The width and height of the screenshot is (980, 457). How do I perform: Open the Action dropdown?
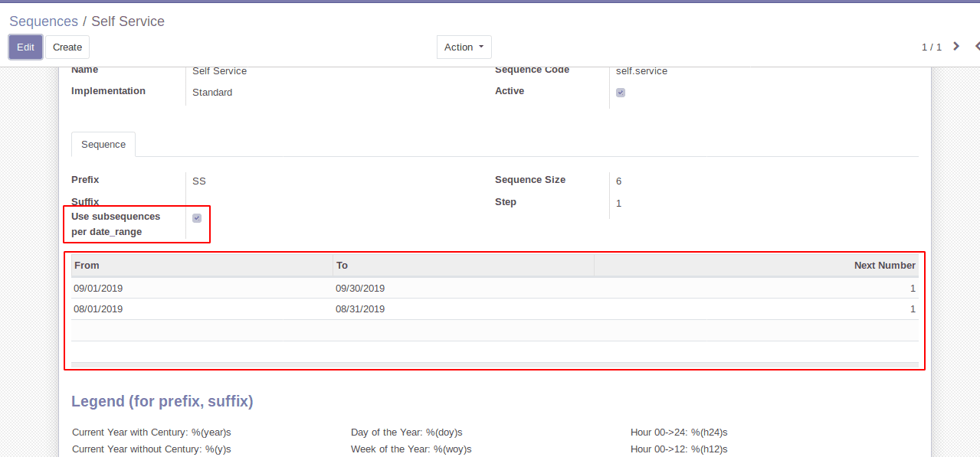click(464, 47)
